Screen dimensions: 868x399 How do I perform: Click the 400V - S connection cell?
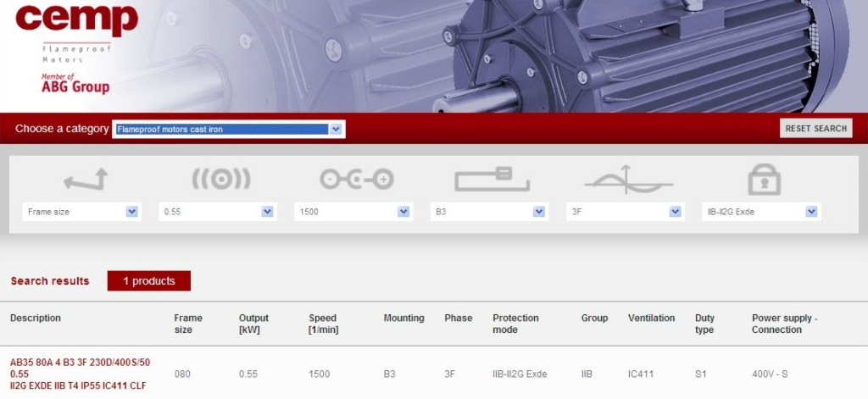(x=770, y=374)
